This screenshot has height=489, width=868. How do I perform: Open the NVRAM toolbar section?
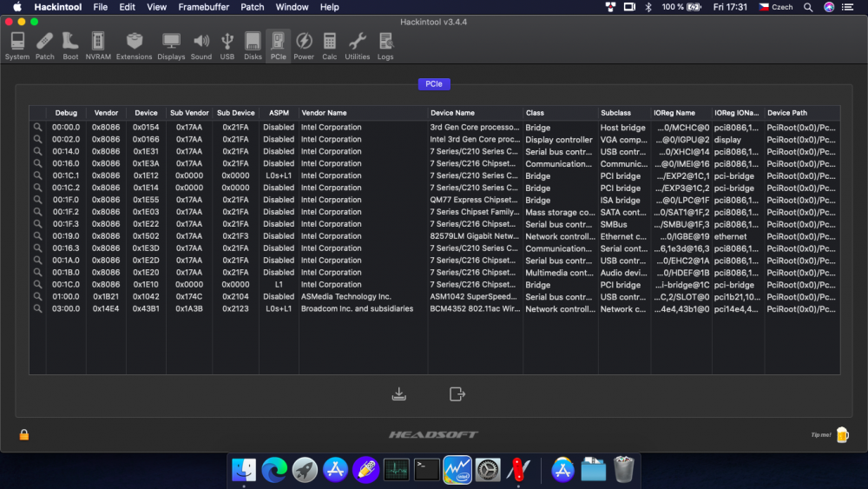[98, 45]
